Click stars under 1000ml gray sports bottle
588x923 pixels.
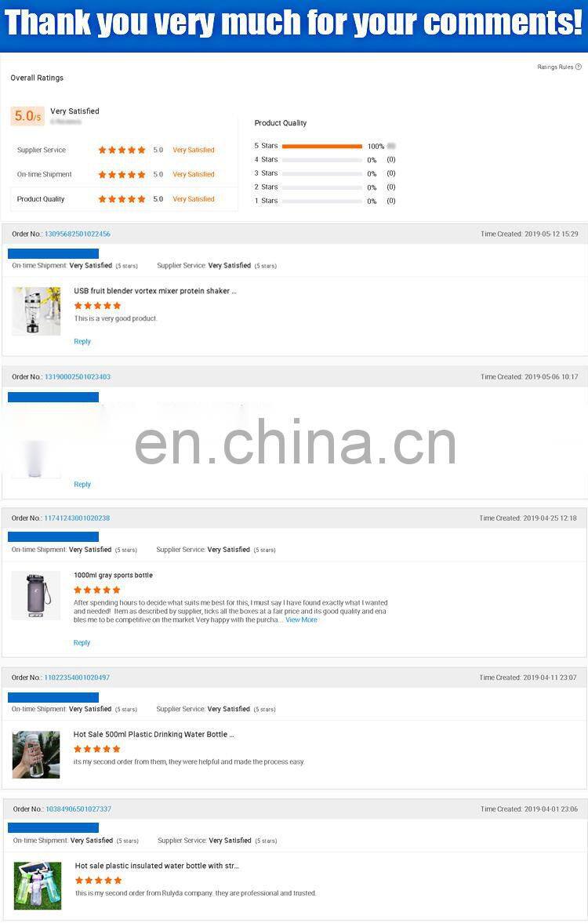pos(97,590)
